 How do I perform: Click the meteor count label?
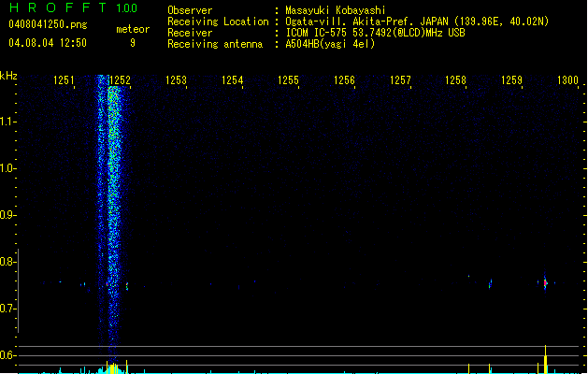click(133, 29)
